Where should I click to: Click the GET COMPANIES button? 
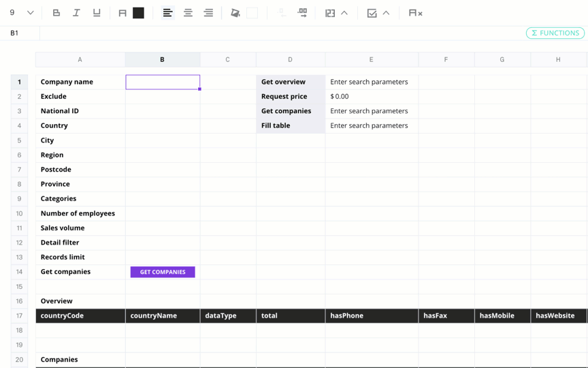(163, 272)
